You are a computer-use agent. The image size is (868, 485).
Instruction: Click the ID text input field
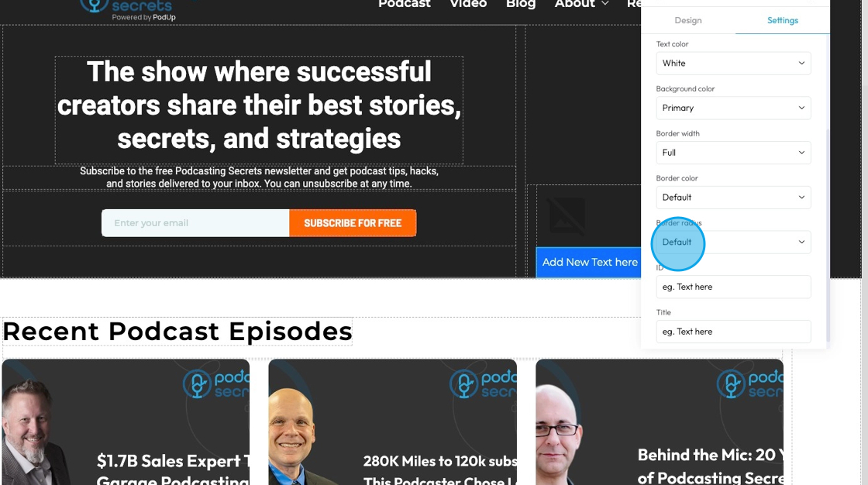pos(733,287)
